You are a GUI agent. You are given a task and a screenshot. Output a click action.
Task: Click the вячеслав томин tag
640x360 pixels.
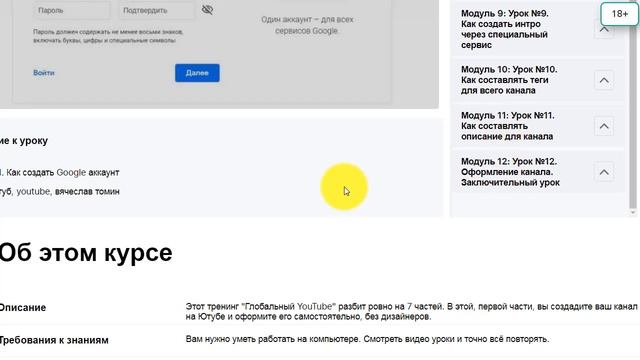pyautogui.click(x=87, y=191)
